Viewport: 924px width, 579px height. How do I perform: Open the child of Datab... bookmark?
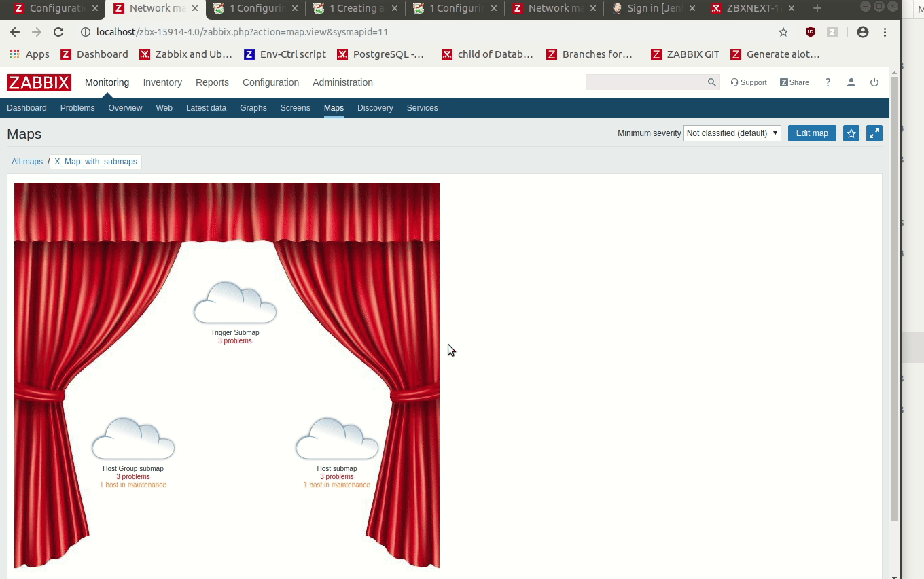point(487,54)
